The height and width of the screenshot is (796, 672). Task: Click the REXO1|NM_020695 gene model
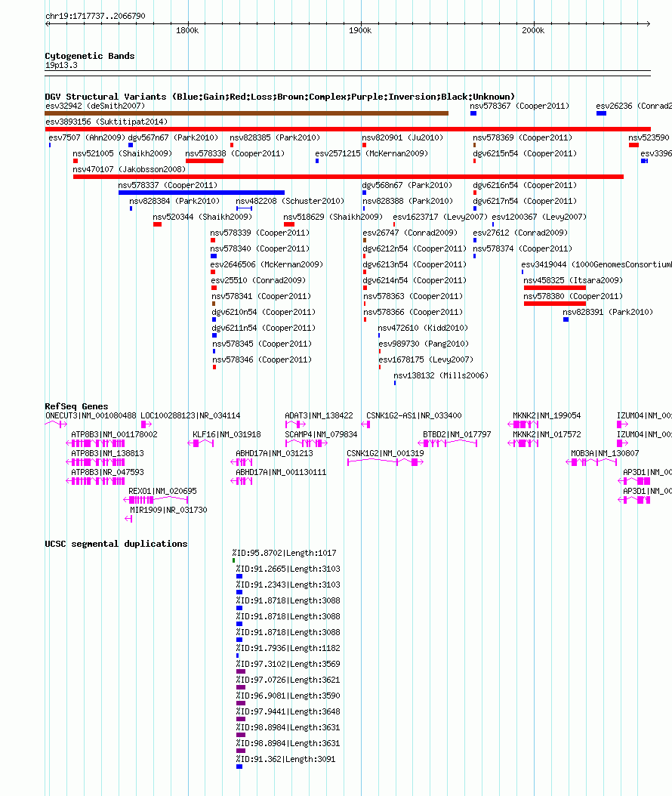156,500
